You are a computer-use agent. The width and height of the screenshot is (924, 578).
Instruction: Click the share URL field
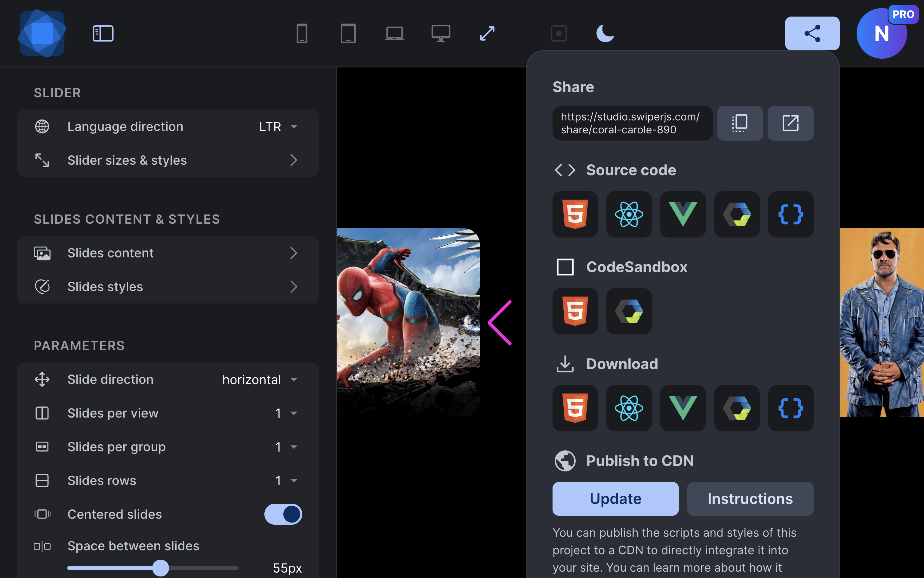tap(632, 123)
